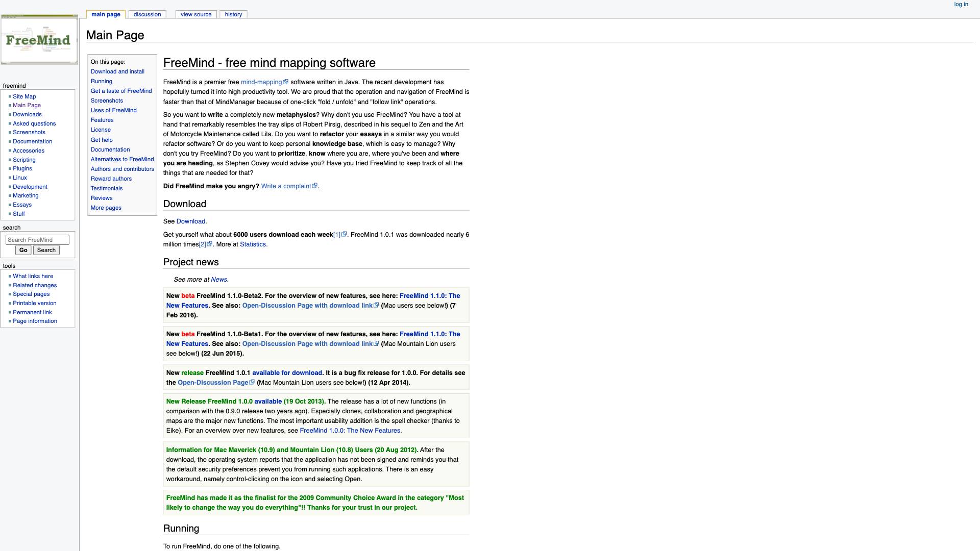Viewport: 980px width, 551px height.
Task: Switch to the view source tab
Action: pyautogui.click(x=196, y=14)
